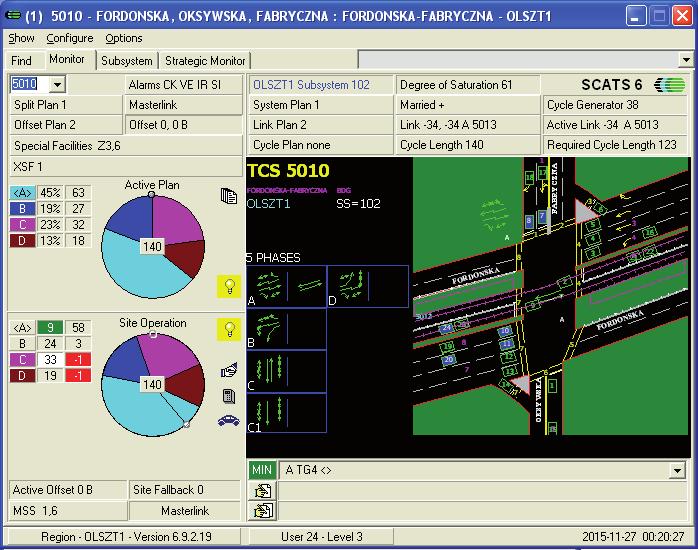
Task: Click the Active Plan pie chart top handle
Action: (x=152, y=194)
